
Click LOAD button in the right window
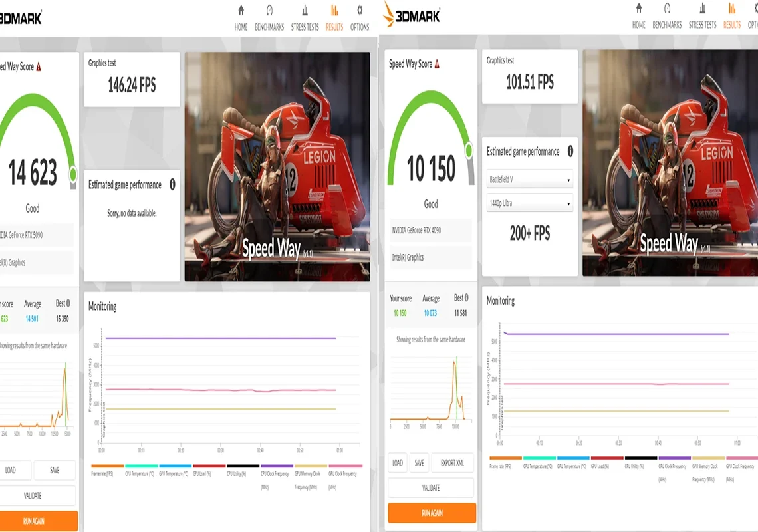(398, 463)
